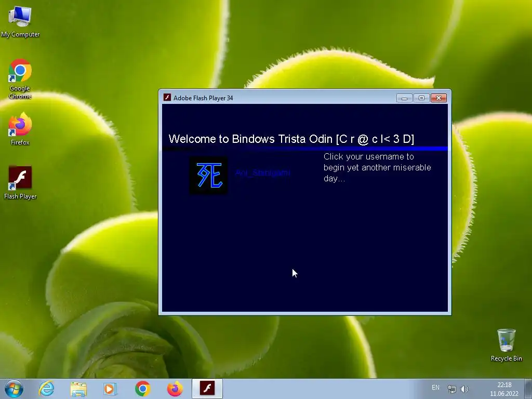Image resolution: width=532 pixels, height=399 pixels.
Task: Minimize the Adobe Flash Player window
Action: click(404, 98)
